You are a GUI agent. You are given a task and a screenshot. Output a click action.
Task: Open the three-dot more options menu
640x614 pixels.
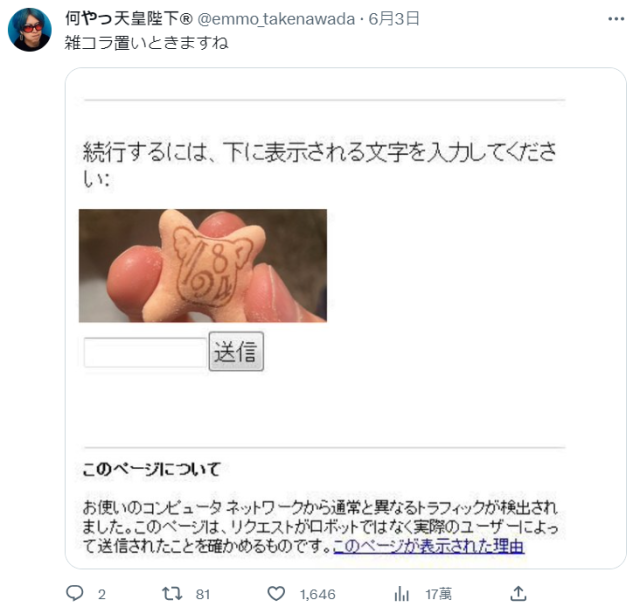tap(616, 19)
